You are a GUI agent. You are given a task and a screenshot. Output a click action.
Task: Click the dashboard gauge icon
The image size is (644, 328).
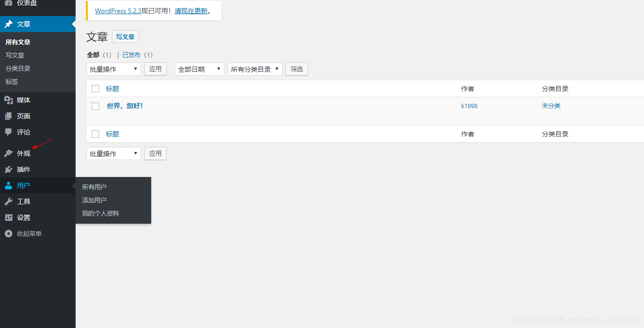click(9, 3)
